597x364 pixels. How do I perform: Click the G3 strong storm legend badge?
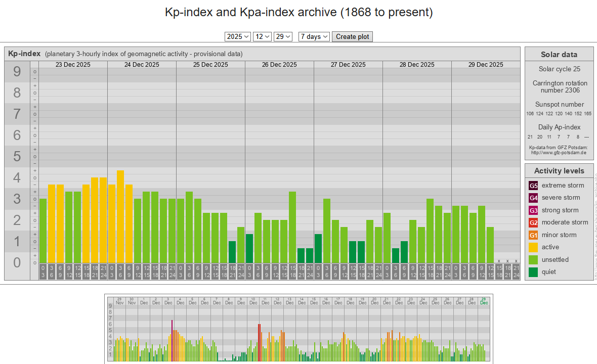533,210
